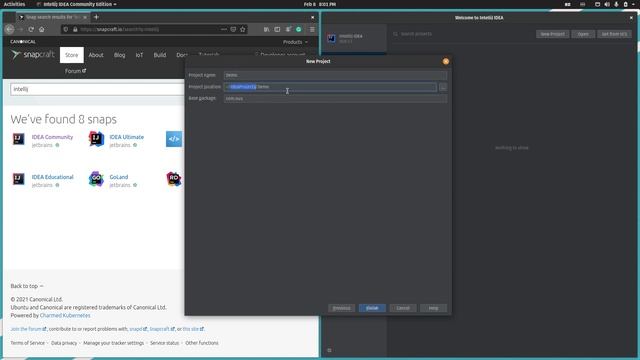
Task: Click the padlock site security icon
Action: (75, 29)
